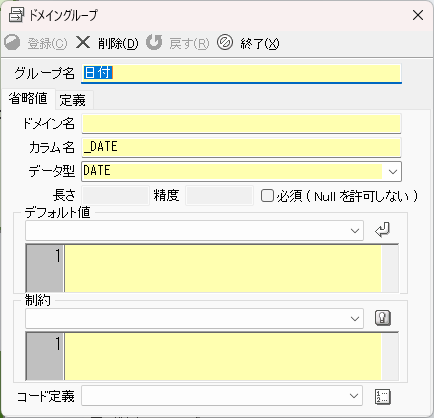
Task: Switch to the 省略値 tab
Action: [28, 99]
